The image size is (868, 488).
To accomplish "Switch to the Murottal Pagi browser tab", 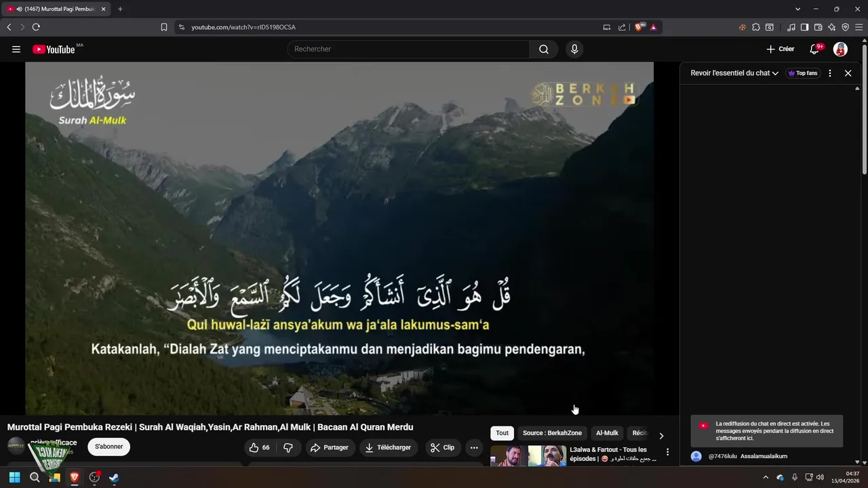I will click(55, 9).
